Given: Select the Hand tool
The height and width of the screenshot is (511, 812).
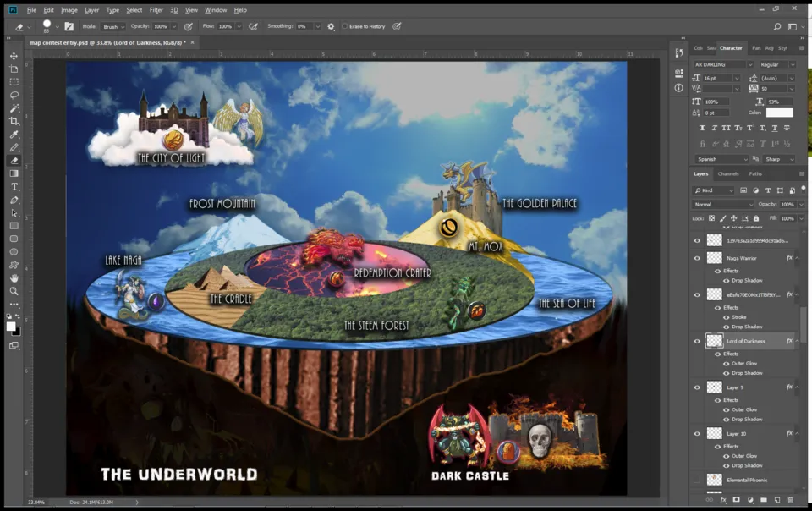Looking at the screenshot, I should pyautogui.click(x=14, y=278).
